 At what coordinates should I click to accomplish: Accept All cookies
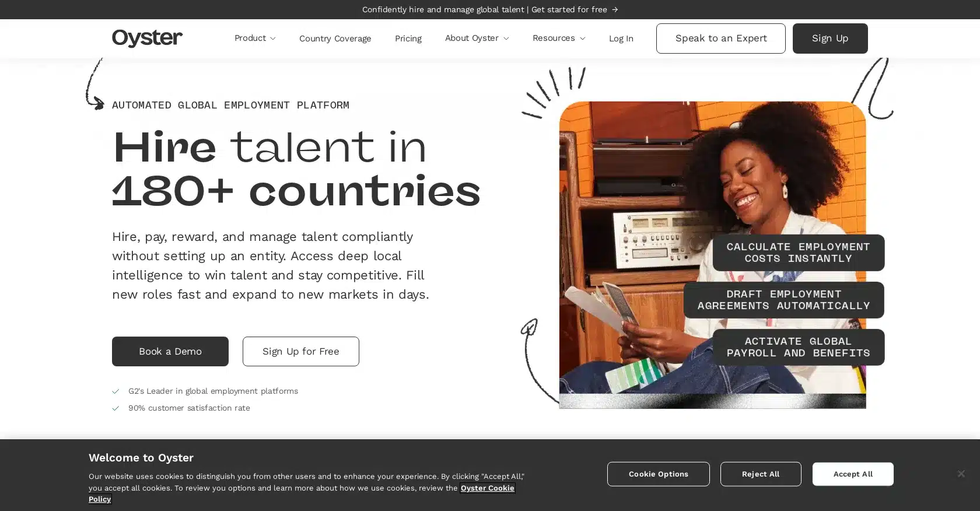pyautogui.click(x=852, y=474)
